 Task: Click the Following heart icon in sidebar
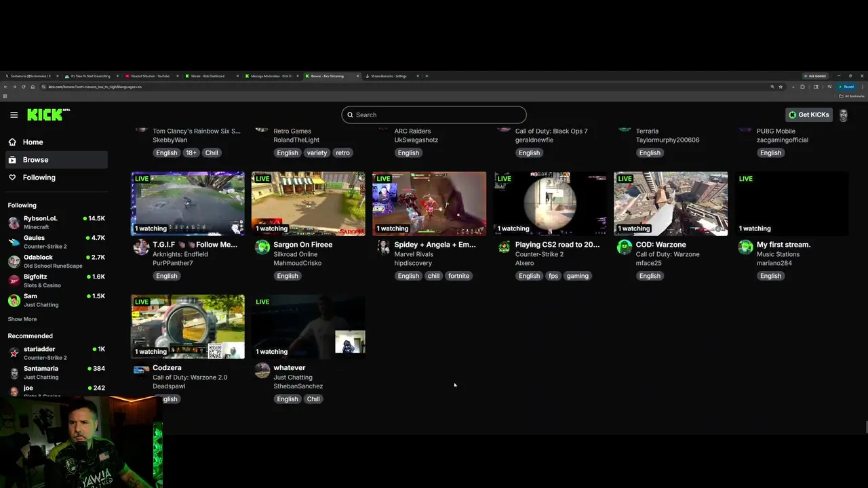tap(12, 178)
